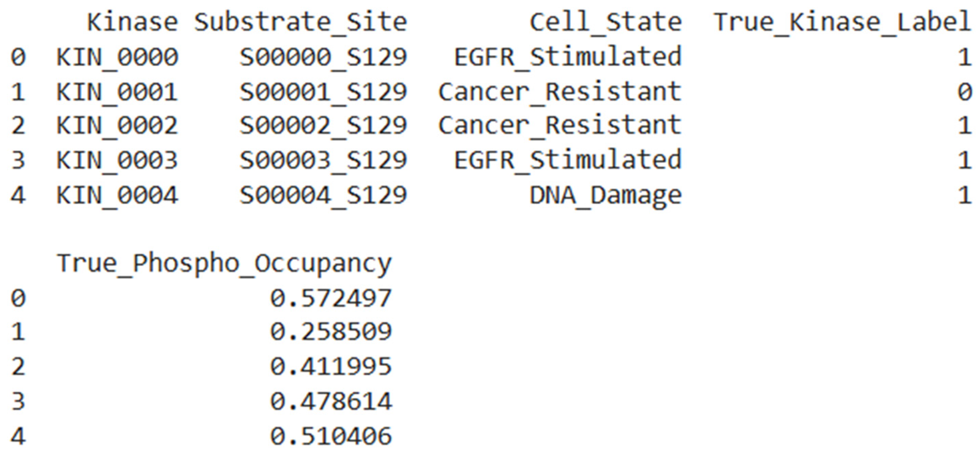Click substrate site S00000_S129

324,57
